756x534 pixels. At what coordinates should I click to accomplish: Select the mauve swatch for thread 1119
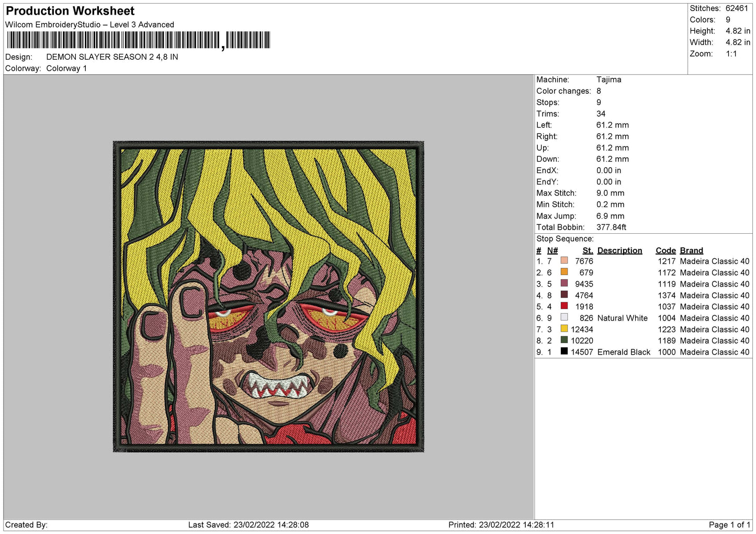564,283
